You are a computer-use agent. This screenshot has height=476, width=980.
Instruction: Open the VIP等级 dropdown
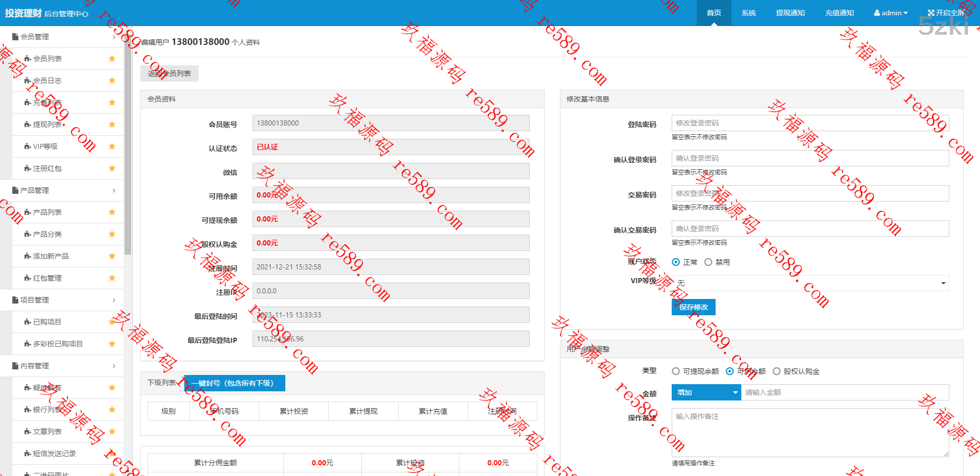pyautogui.click(x=810, y=283)
